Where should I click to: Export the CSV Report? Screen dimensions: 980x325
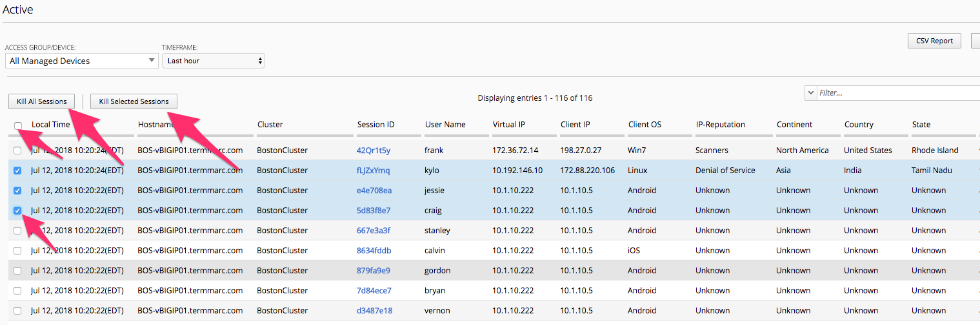934,41
